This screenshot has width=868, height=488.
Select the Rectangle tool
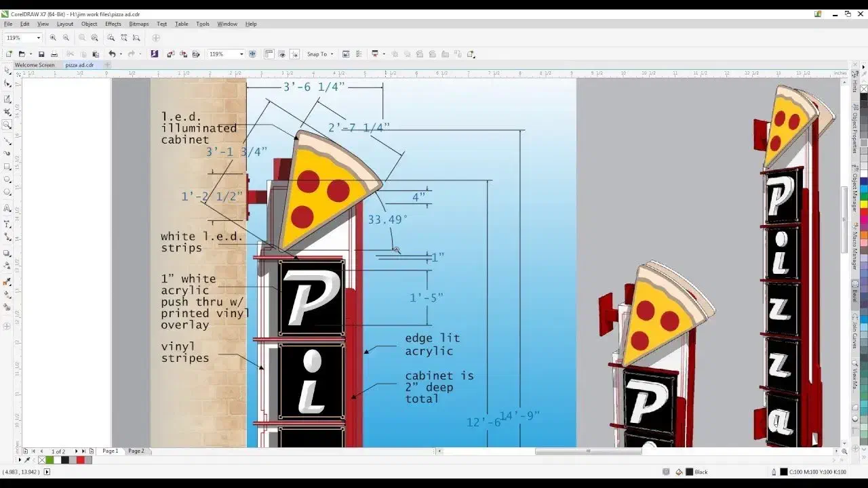coord(7,167)
